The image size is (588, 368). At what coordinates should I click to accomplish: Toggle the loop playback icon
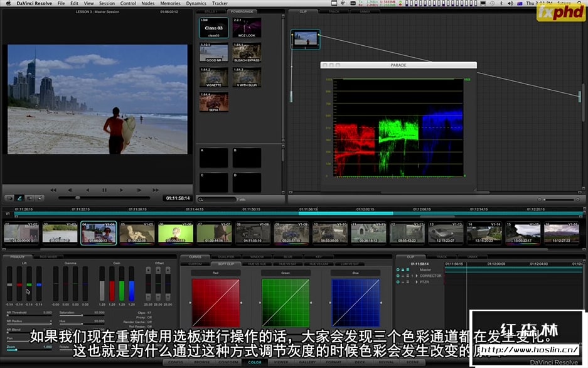pos(9,198)
